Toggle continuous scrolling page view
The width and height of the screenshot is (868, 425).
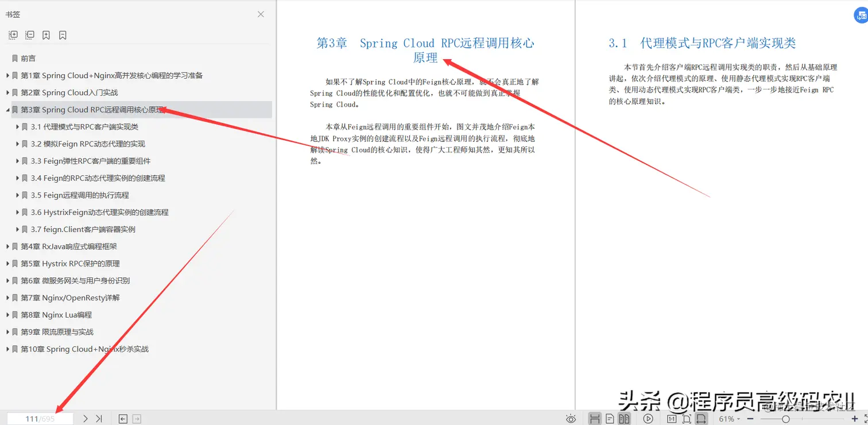[595, 418]
